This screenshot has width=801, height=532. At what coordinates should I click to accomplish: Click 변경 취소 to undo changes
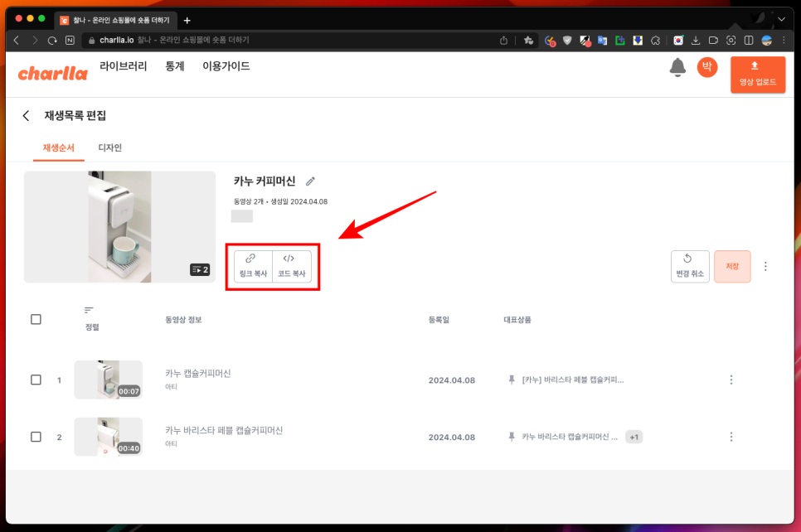690,266
